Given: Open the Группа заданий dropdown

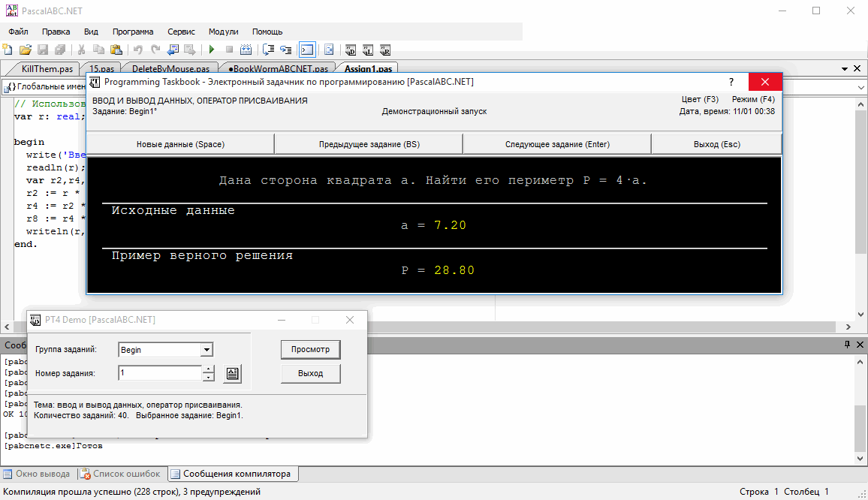Looking at the screenshot, I should coord(206,350).
